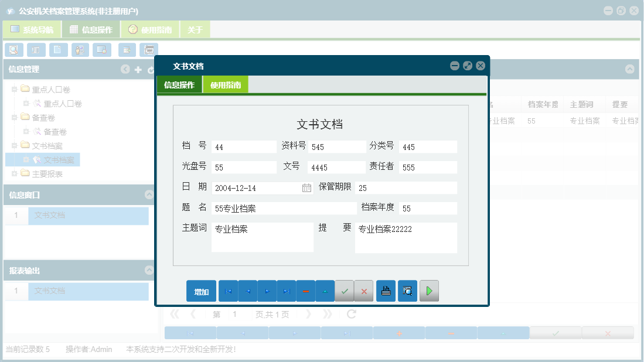Viewport: 644px width, 362px height.
Task: Click the monitor-with-disc icon in main toolbar
Action: click(x=102, y=50)
